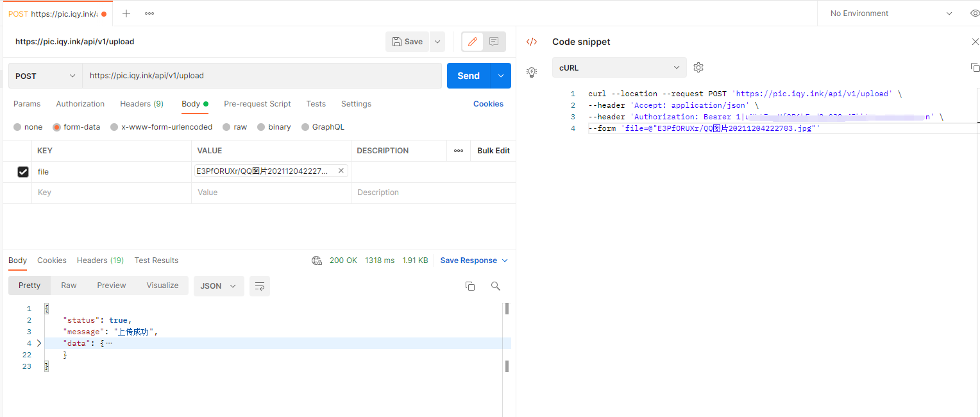Click the request URL input field
Viewport: 980px width, 417px height.
coord(262,76)
